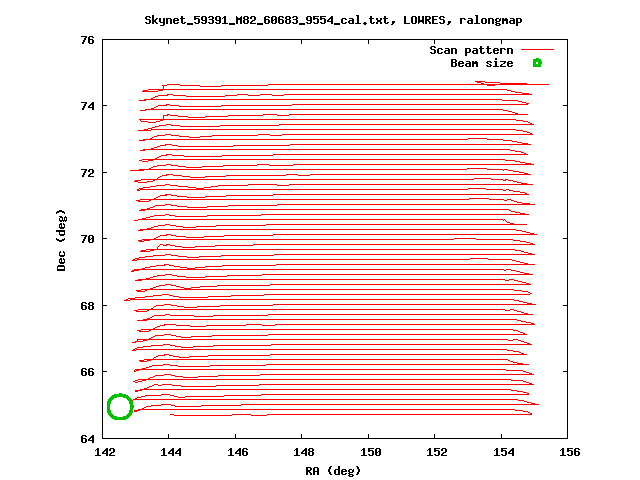Click the Dec axis tick label 74
Screen dimensions: 640x480
87,106
